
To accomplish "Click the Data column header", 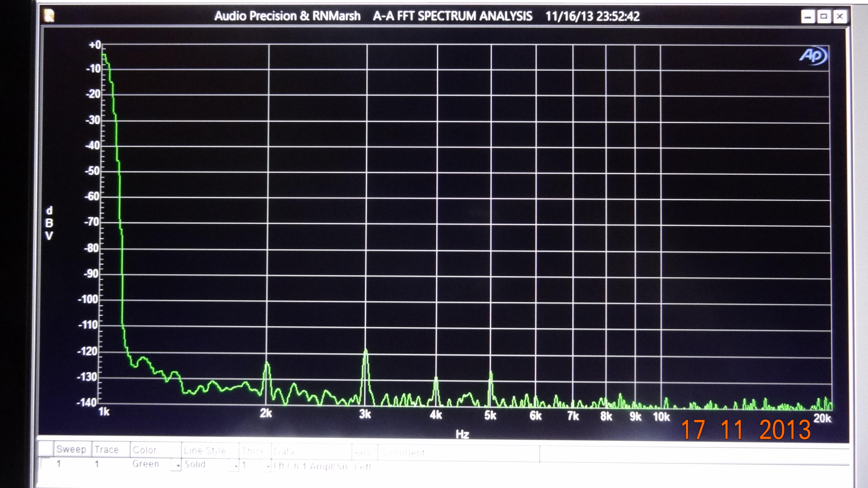I will point(311,452).
